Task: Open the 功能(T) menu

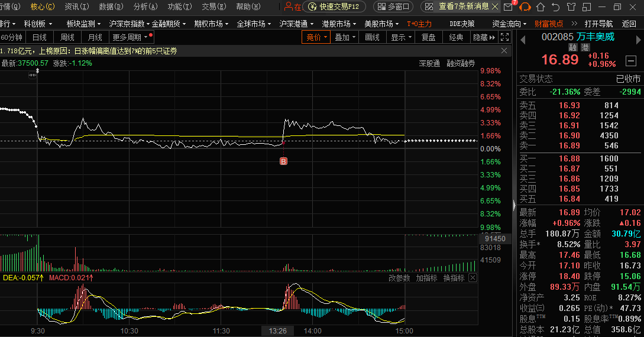Action: [180, 7]
